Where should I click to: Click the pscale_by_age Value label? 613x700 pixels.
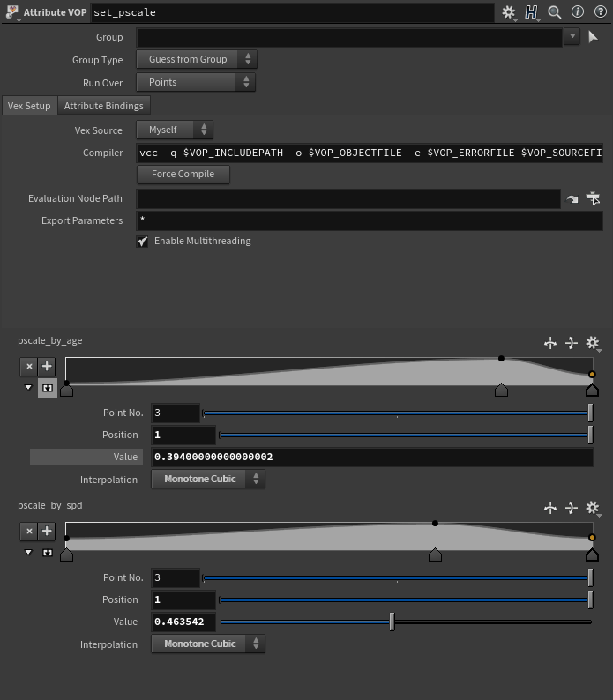pyautogui.click(x=86, y=458)
